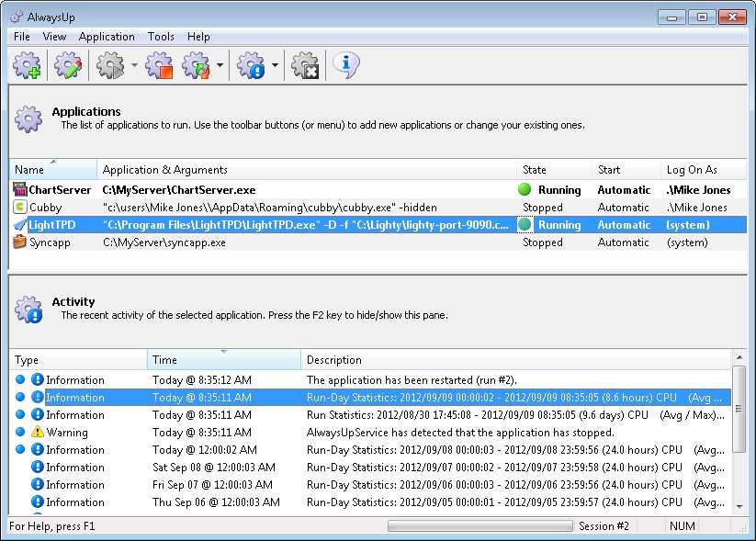756x541 pixels.
Task: Sort applications by Log On As column
Action: coord(704,170)
